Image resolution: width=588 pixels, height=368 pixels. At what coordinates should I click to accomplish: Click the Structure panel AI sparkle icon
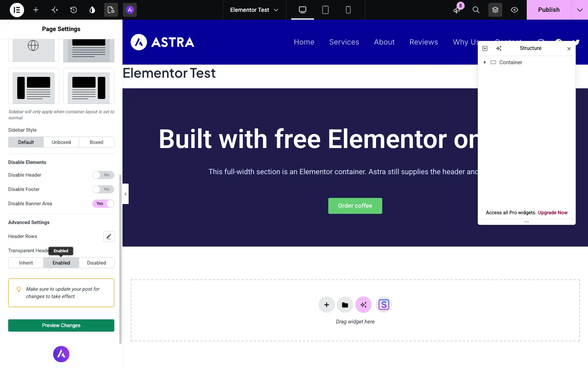[x=499, y=48]
